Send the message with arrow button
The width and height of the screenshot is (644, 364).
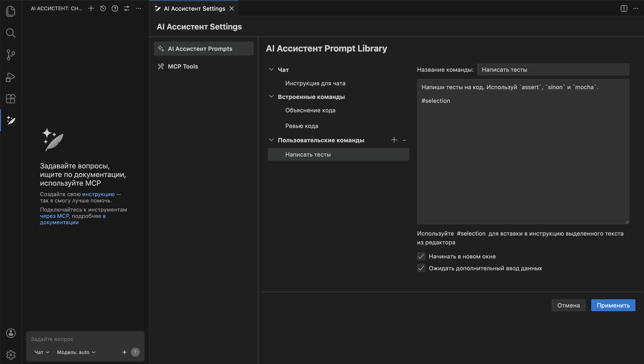[x=135, y=352]
